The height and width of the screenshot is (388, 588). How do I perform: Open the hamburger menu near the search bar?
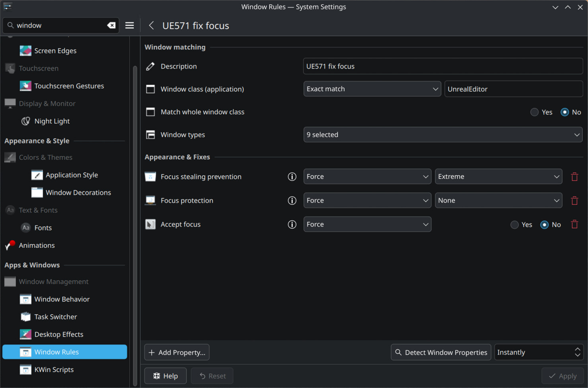(129, 25)
